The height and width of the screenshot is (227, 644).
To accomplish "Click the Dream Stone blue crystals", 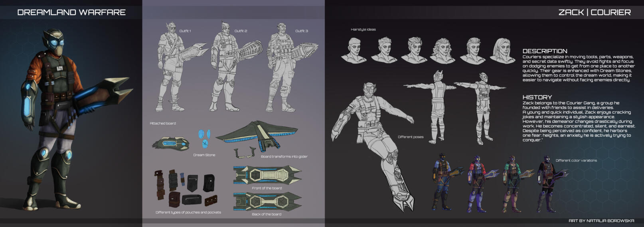I will [204, 137].
